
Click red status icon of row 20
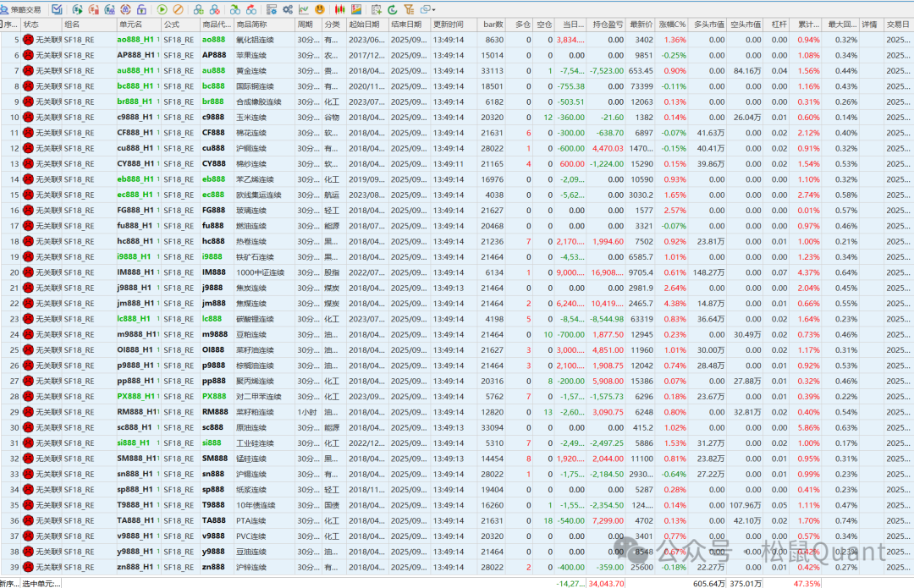click(28, 272)
